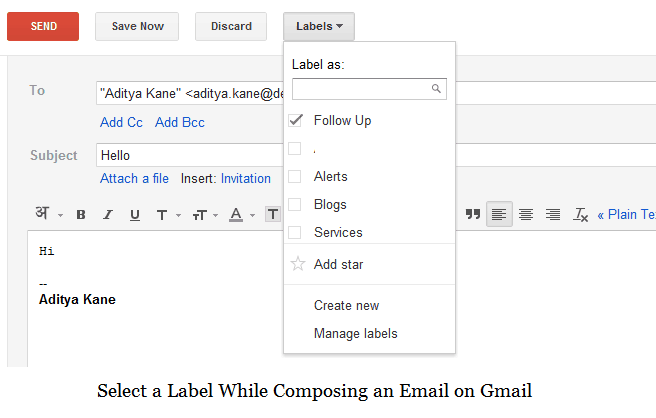This screenshot has width=656, height=418.
Task: Toggle italic text formatting
Action: click(108, 215)
